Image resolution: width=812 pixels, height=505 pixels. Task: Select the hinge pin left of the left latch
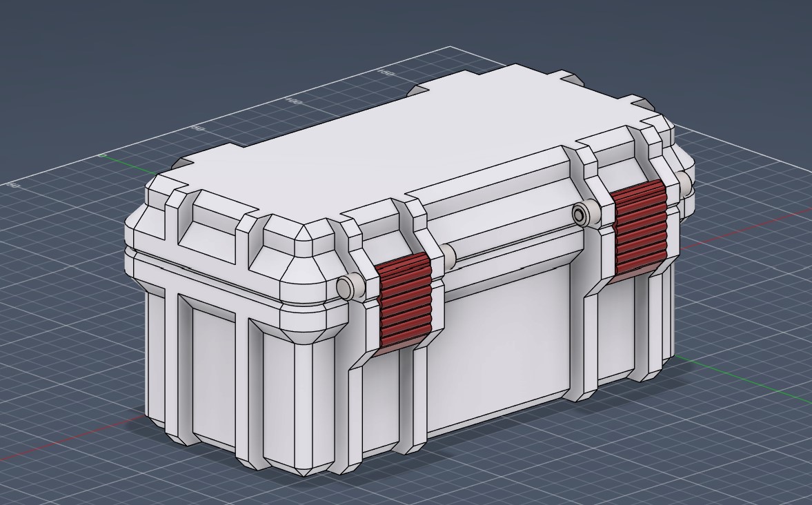click(350, 288)
